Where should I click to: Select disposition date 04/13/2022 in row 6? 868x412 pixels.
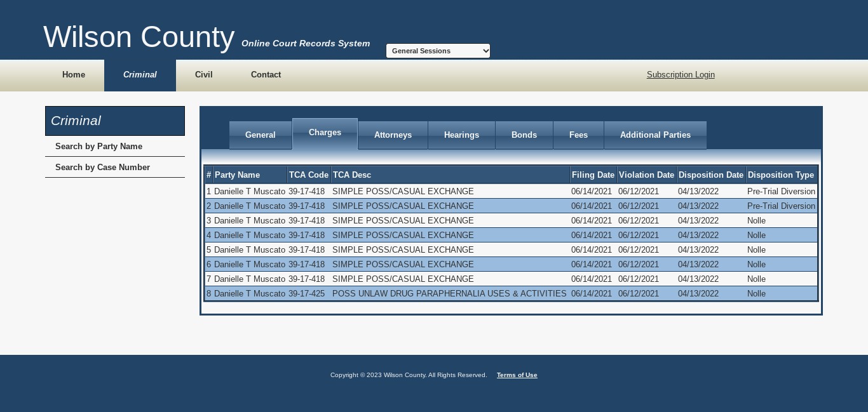[698, 265]
